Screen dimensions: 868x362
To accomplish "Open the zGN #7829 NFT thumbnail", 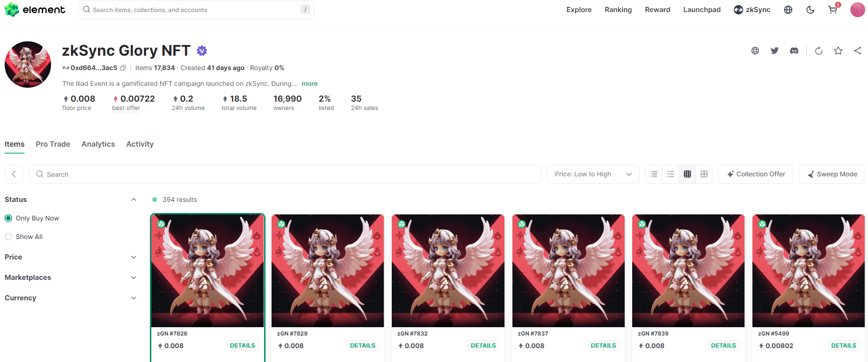I will point(328,271).
